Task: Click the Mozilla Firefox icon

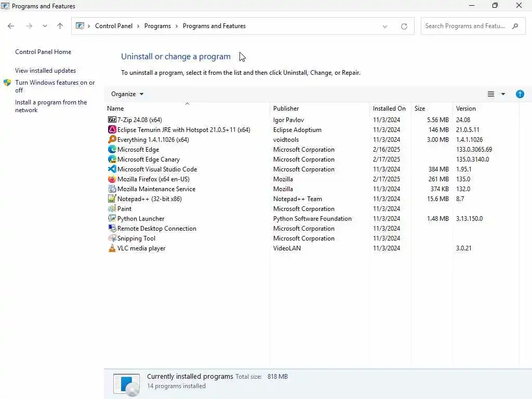Action: coord(112,179)
